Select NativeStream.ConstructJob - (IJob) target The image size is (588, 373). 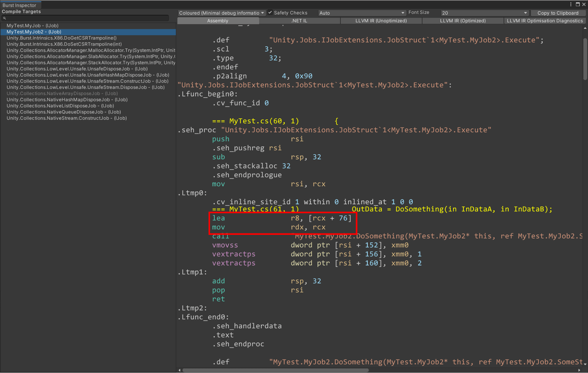pyautogui.click(x=88, y=118)
